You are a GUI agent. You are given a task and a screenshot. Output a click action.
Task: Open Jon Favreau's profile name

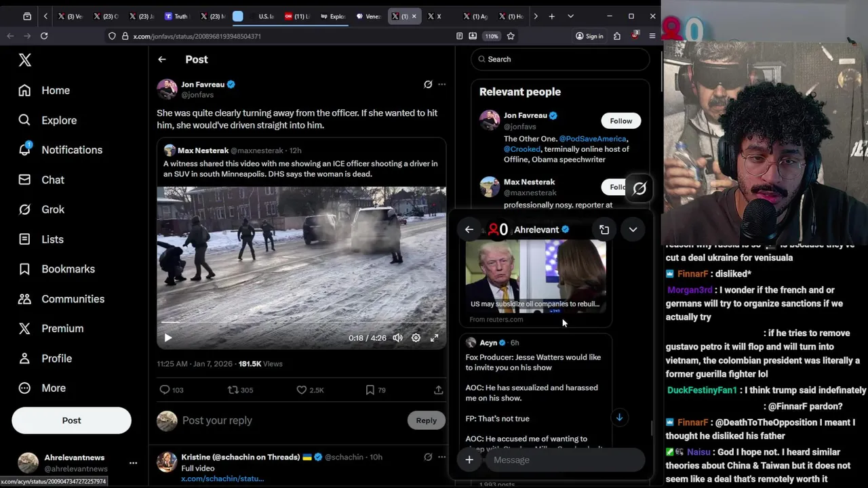[203, 84]
